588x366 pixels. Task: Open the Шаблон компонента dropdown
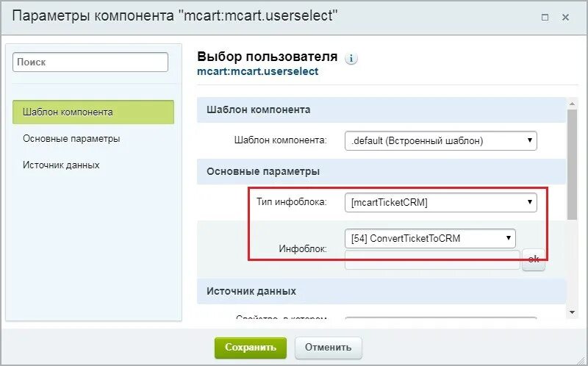coord(440,140)
